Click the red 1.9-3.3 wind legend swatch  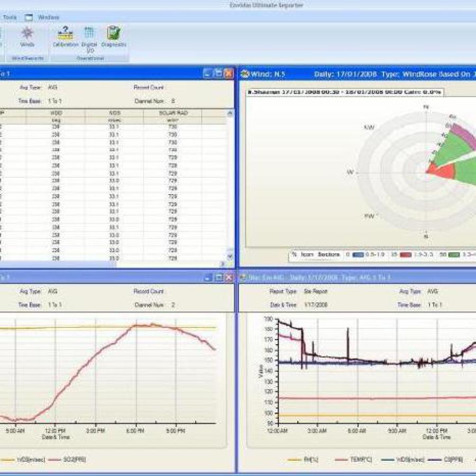pos(406,255)
